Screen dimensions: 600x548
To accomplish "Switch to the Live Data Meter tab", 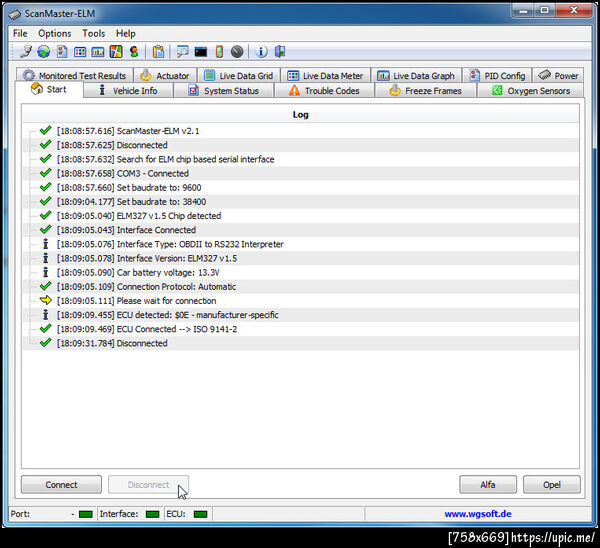I will point(325,75).
